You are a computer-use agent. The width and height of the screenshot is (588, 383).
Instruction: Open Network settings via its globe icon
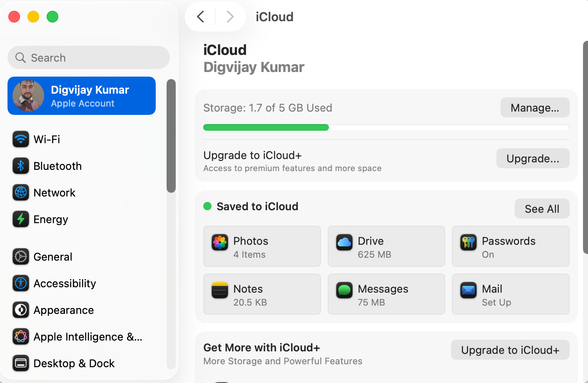(x=21, y=192)
